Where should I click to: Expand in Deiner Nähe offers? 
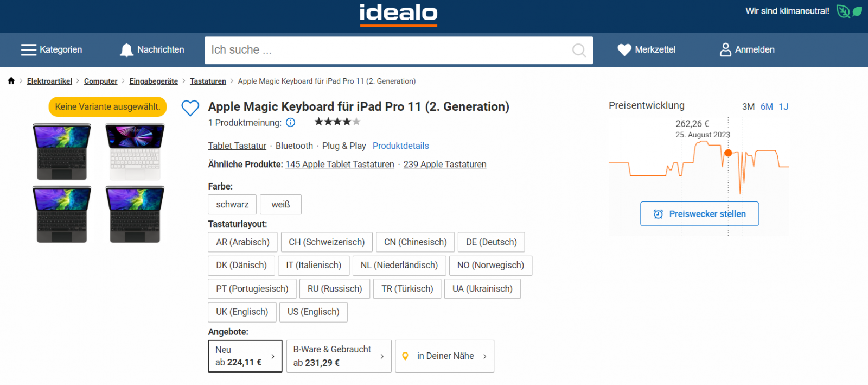pos(444,356)
